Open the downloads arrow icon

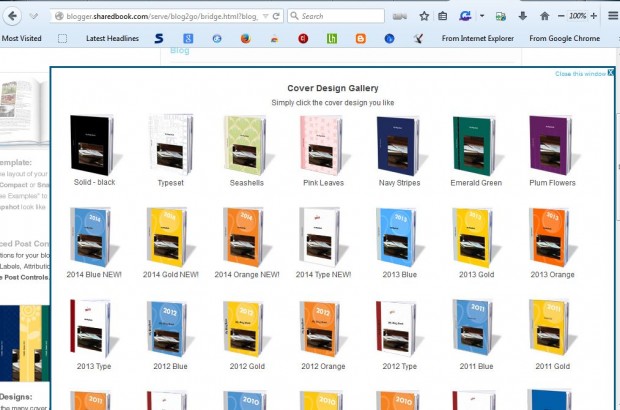click(x=522, y=16)
